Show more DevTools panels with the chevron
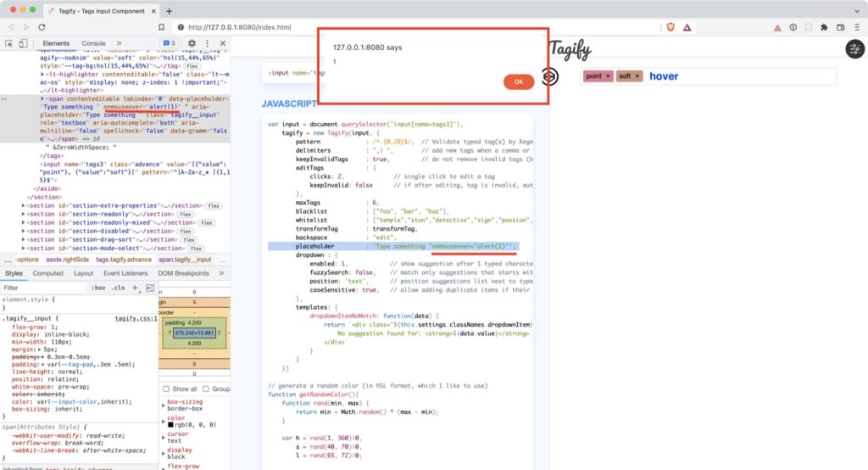The width and height of the screenshot is (868, 470). point(119,43)
